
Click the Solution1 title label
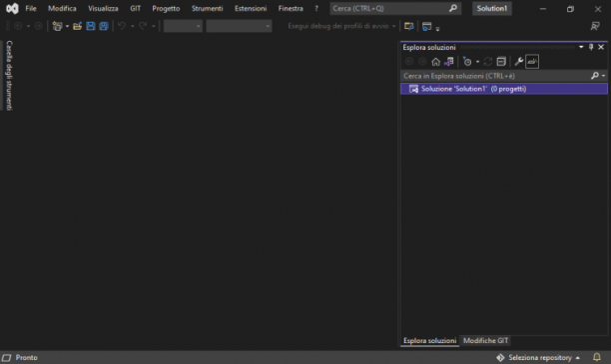click(492, 8)
